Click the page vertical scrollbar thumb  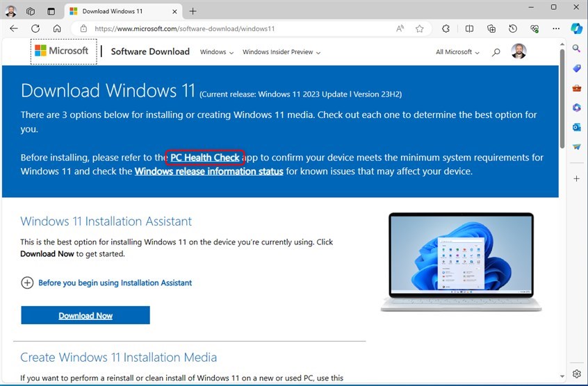pos(562,98)
